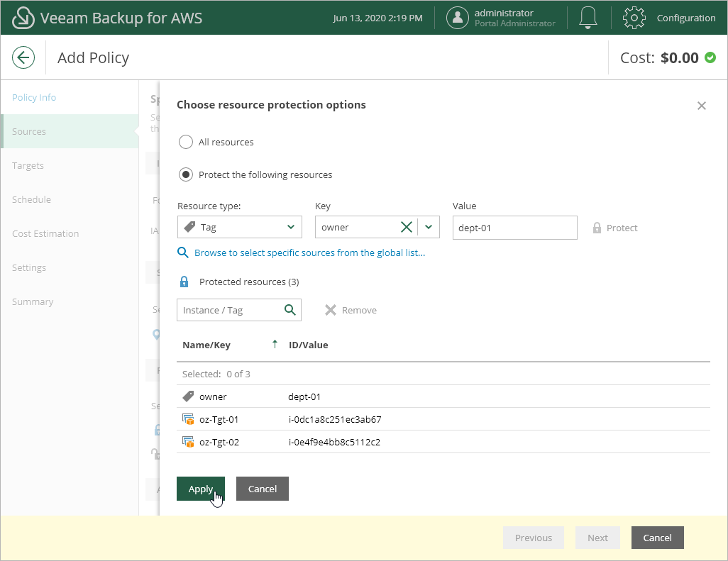Click the magnifier icon beside Browse link
The width and height of the screenshot is (728, 561).
[183, 252]
